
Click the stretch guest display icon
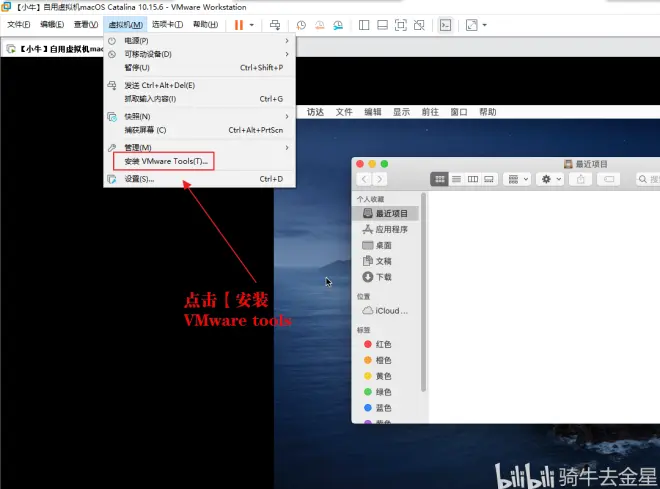tap(471, 25)
